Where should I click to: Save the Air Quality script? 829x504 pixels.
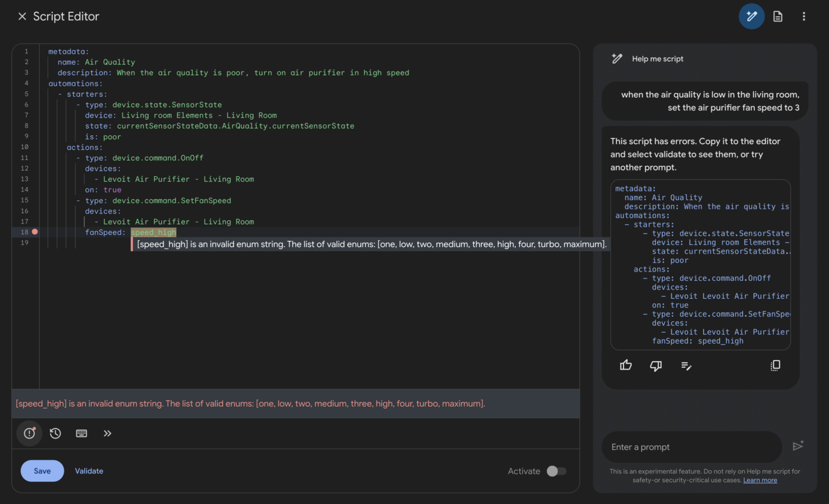(x=42, y=470)
